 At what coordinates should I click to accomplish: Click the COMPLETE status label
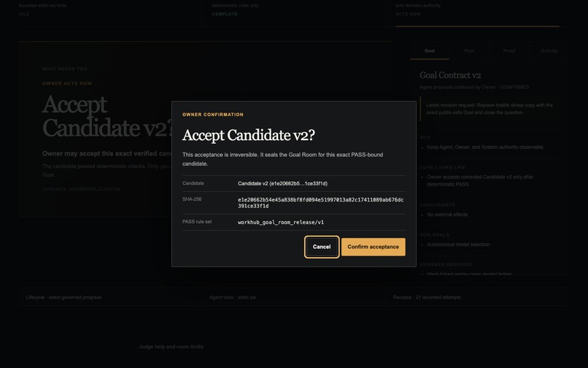[x=225, y=14]
